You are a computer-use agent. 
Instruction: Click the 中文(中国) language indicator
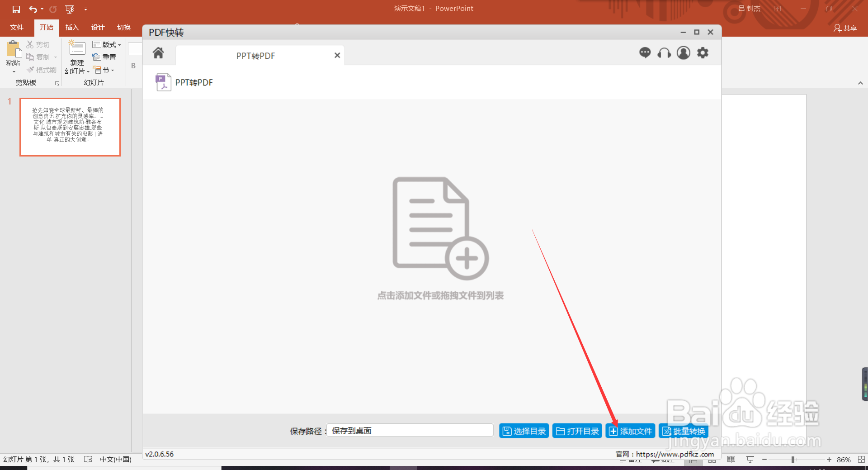pyautogui.click(x=116, y=460)
